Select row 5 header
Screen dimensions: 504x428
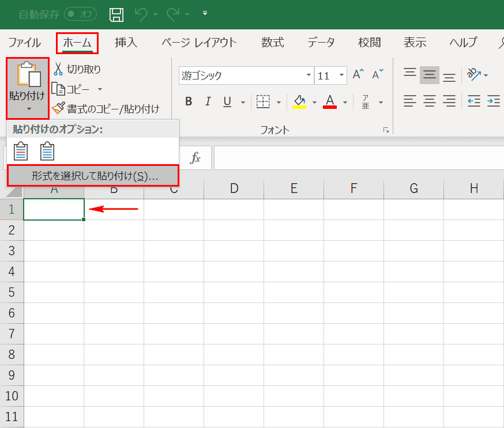pos(12,292)
